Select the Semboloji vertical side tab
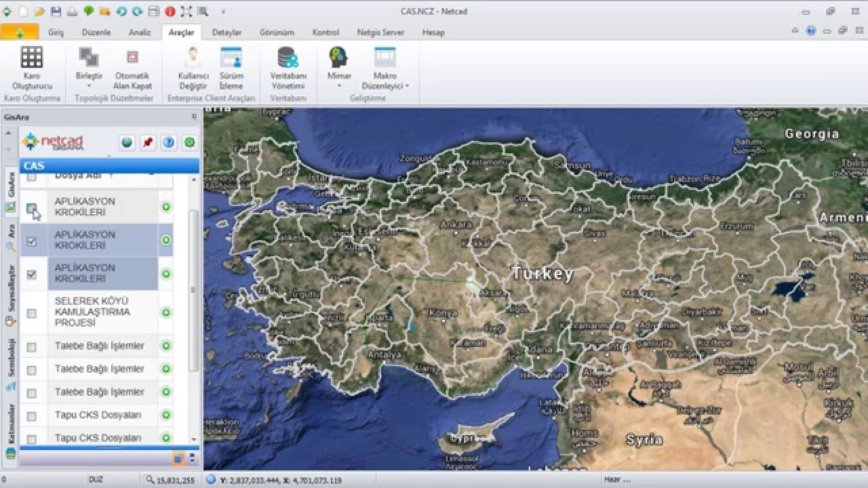 (10, 365)
